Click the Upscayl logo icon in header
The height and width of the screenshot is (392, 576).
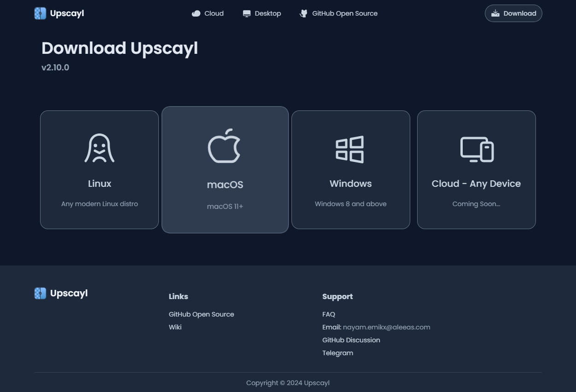[40, 13]
